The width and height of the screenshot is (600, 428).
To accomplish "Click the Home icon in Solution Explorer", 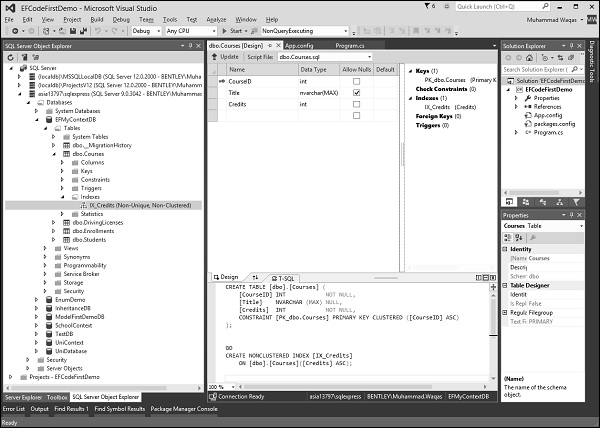I will click(531, 56).
